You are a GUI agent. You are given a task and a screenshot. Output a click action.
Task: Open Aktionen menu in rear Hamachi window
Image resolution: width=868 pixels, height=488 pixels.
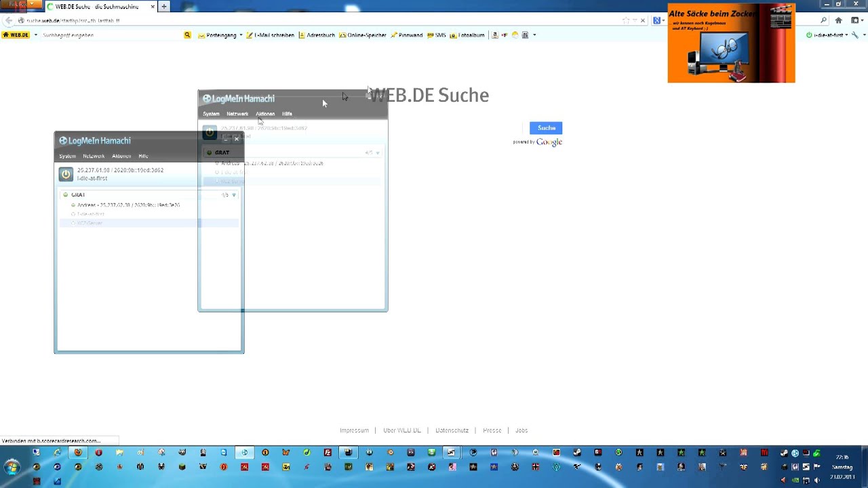tap(265, 114)
